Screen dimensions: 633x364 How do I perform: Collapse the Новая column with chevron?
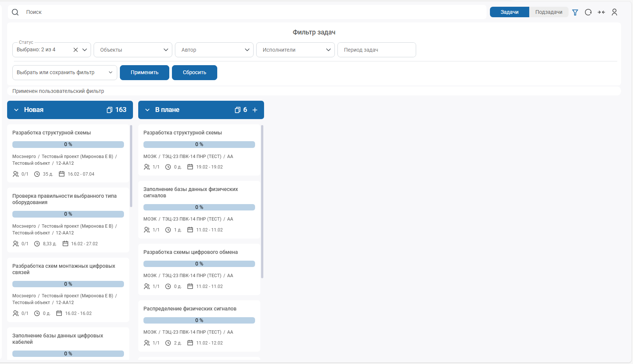16,110
